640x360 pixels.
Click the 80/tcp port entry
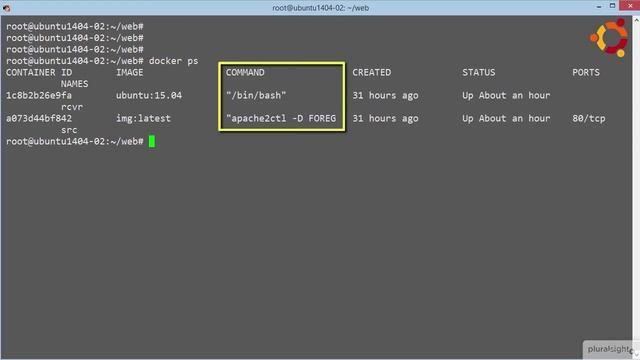tap(589, 118)
